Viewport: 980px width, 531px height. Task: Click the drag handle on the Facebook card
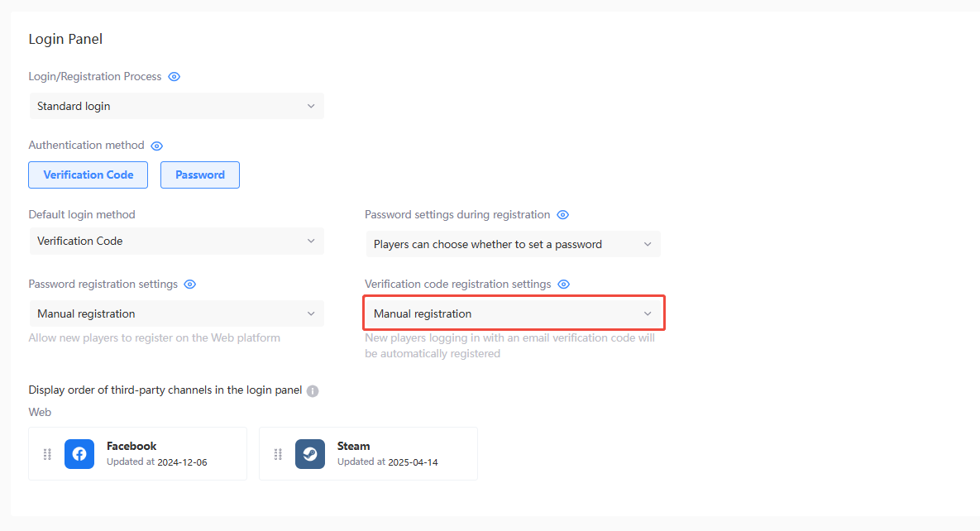47,453
